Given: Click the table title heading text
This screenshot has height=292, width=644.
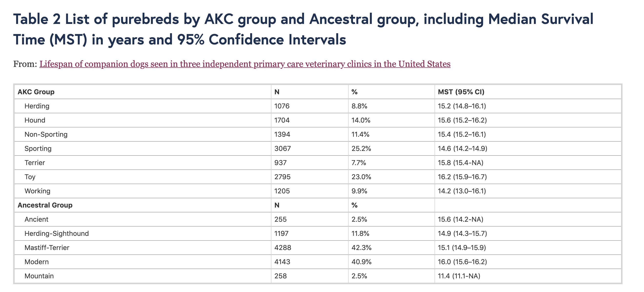Looking at the screenshot, I should [303, 29].
